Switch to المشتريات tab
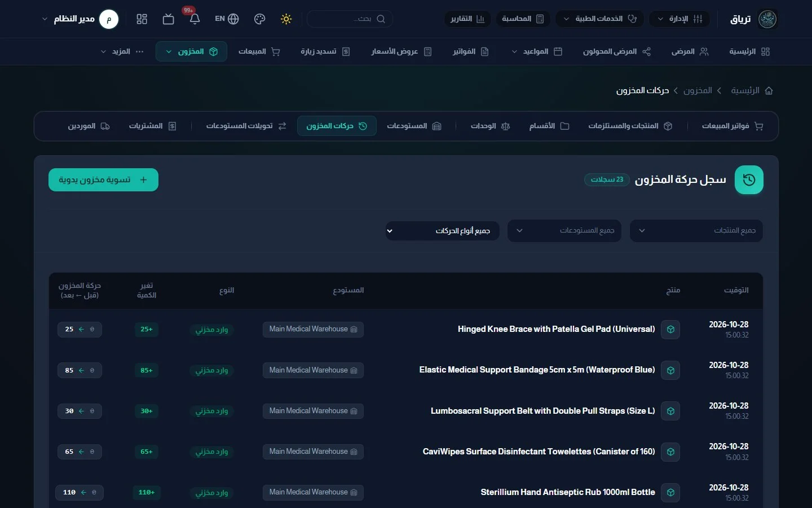The image size is (812, 508). tap(153, 126)
